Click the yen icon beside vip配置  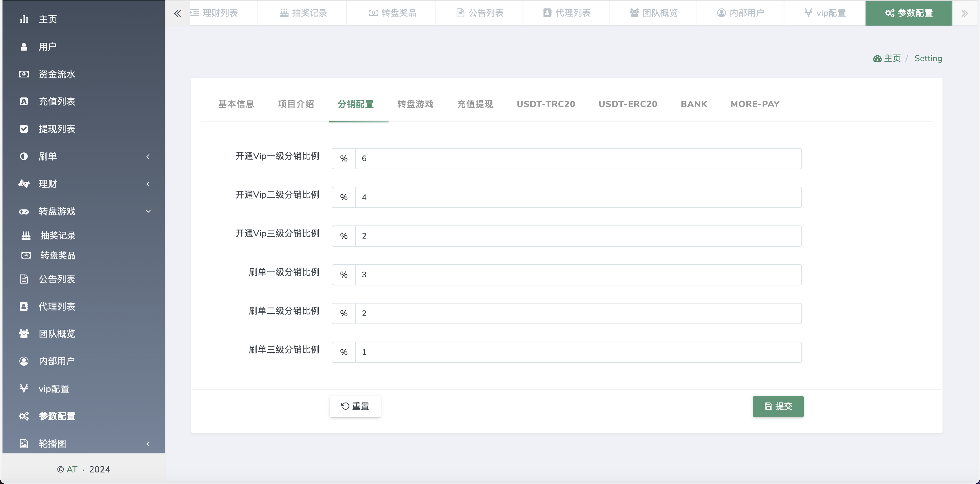(x=24, y=388)
